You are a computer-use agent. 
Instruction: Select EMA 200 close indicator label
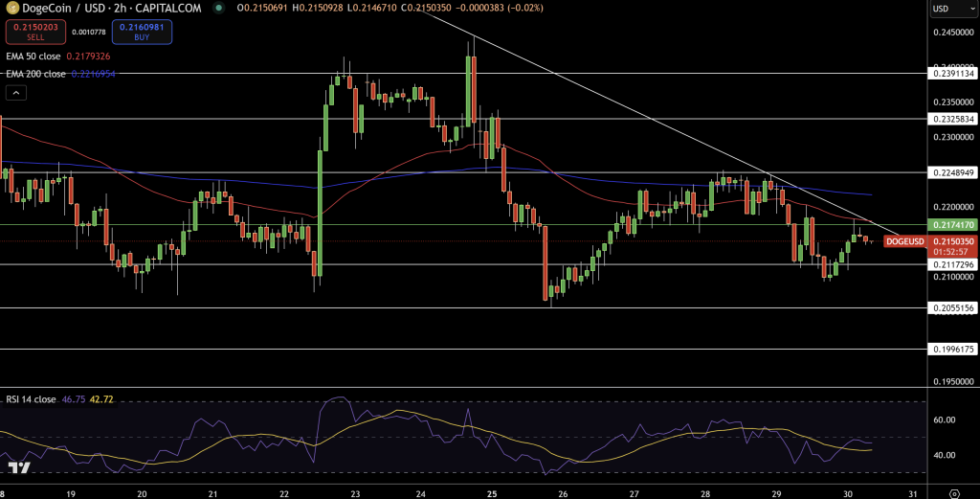click(35, 74)
